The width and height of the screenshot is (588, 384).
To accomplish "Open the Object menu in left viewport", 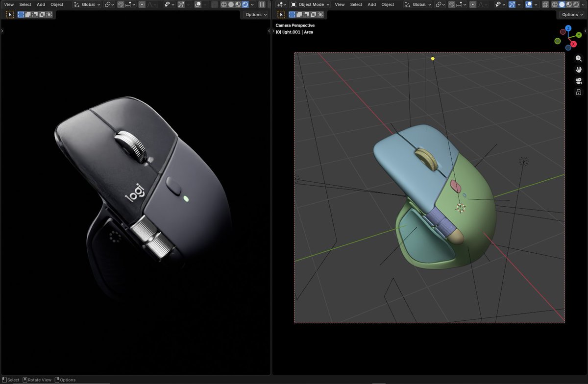I will click(57, 4).
